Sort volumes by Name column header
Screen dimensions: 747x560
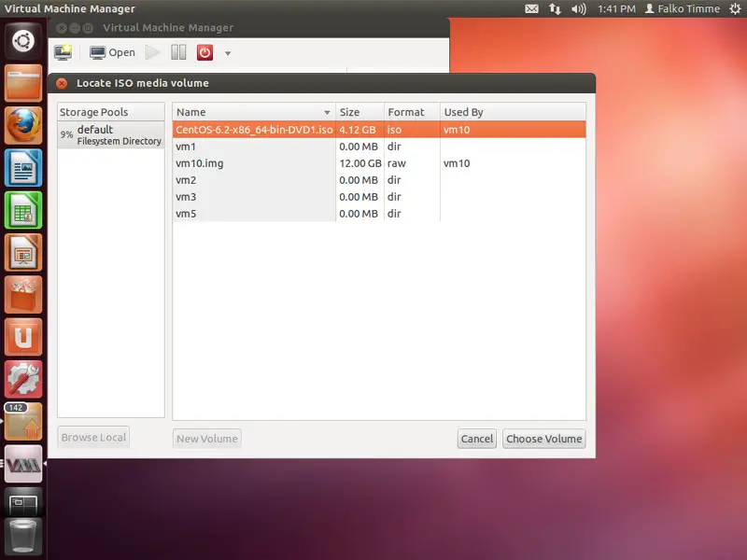pos(254,112)
